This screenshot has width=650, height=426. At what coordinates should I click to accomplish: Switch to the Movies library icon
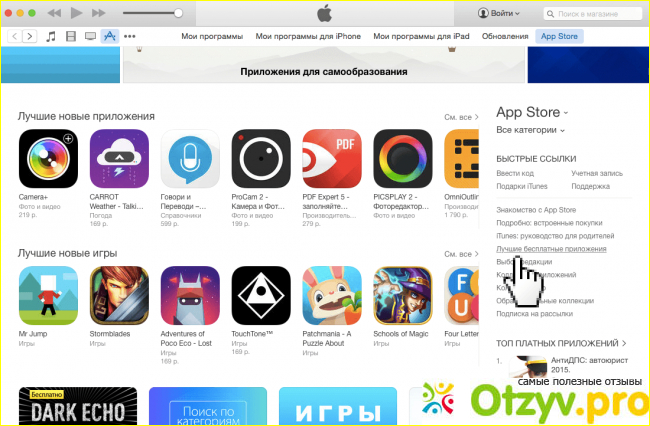[x=71, y=36]
